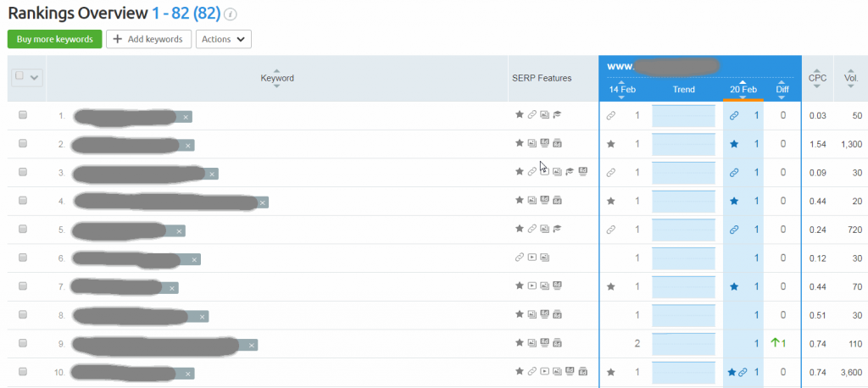Sort by the 20 Feb column header

(743, 89)
